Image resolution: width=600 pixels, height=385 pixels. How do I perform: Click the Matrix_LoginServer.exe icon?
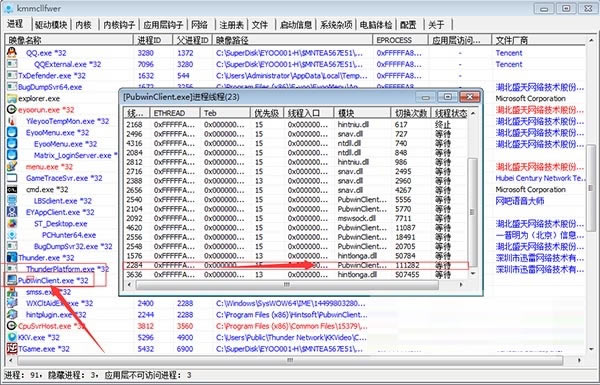coord(12,155)
